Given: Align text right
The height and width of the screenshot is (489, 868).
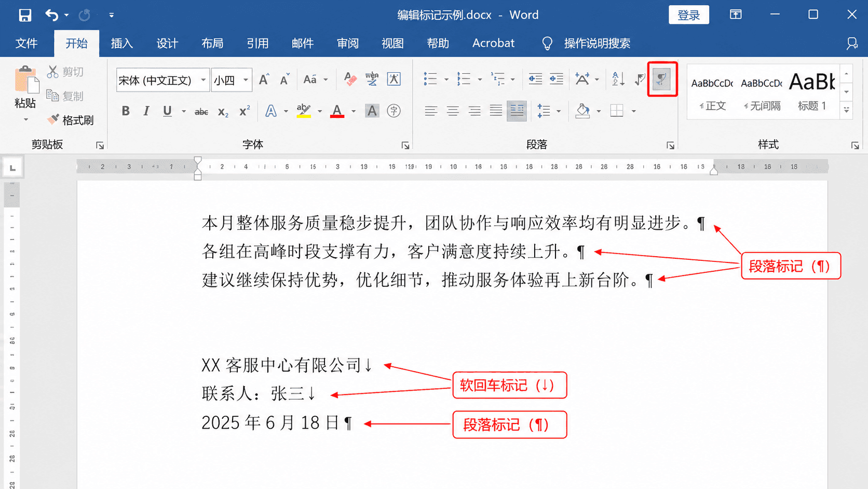Looking at the screenshot, I should coord(474,111).
